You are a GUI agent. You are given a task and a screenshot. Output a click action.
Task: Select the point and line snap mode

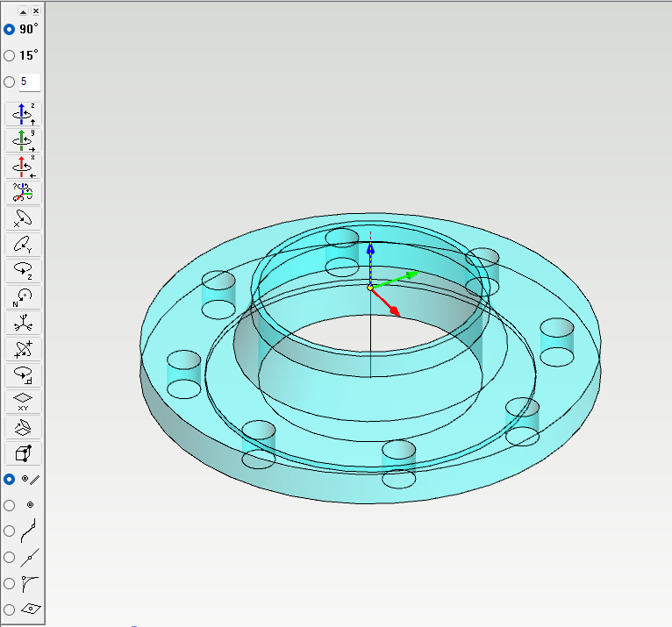(10, 479)
